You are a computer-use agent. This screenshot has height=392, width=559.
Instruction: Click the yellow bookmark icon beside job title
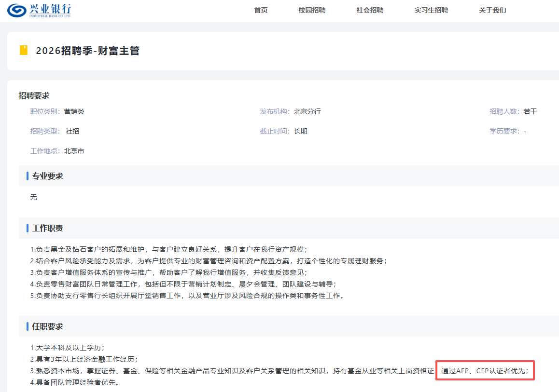click(23, 50)
